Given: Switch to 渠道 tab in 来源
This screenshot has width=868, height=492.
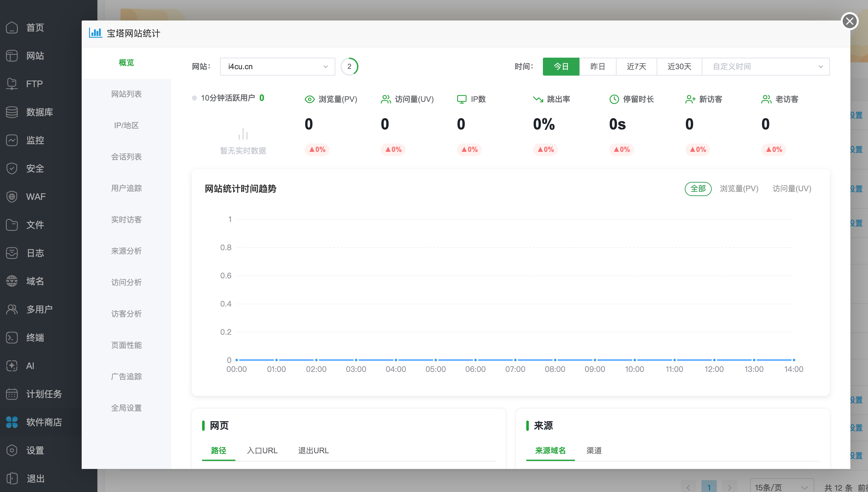Looking at the screenshot, I should coord(594,450).
